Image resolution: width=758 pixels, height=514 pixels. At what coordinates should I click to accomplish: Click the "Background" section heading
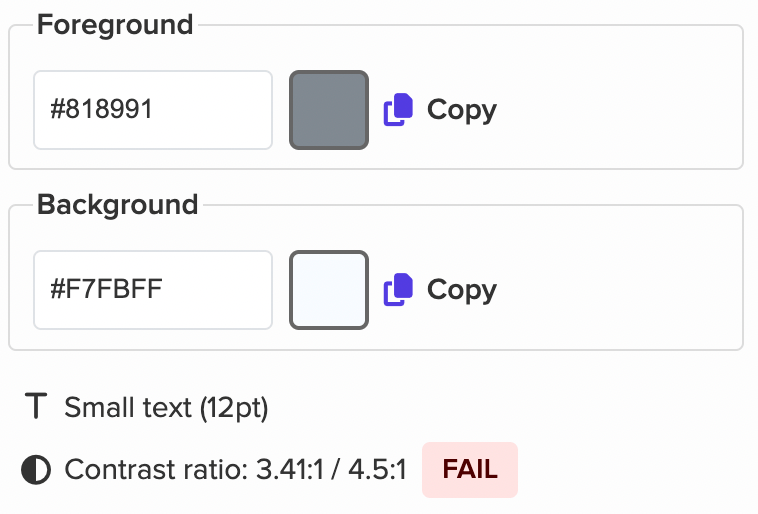[117, 205]
